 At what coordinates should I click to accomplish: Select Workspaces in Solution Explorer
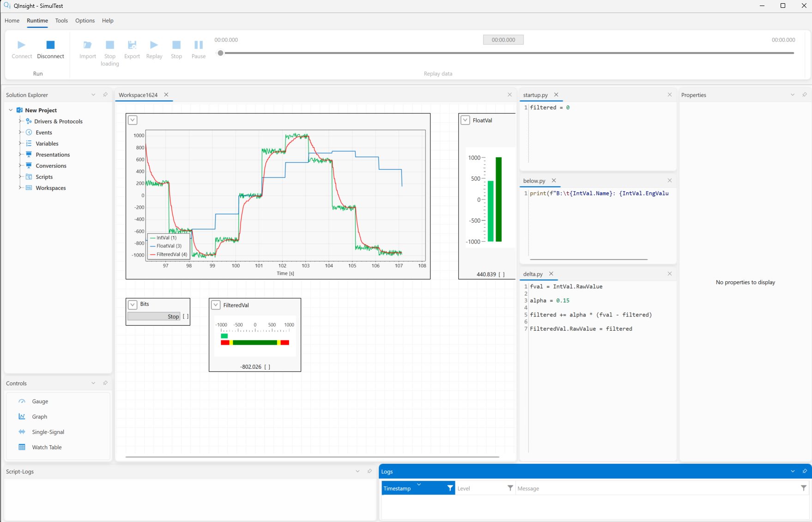[51, 188]
